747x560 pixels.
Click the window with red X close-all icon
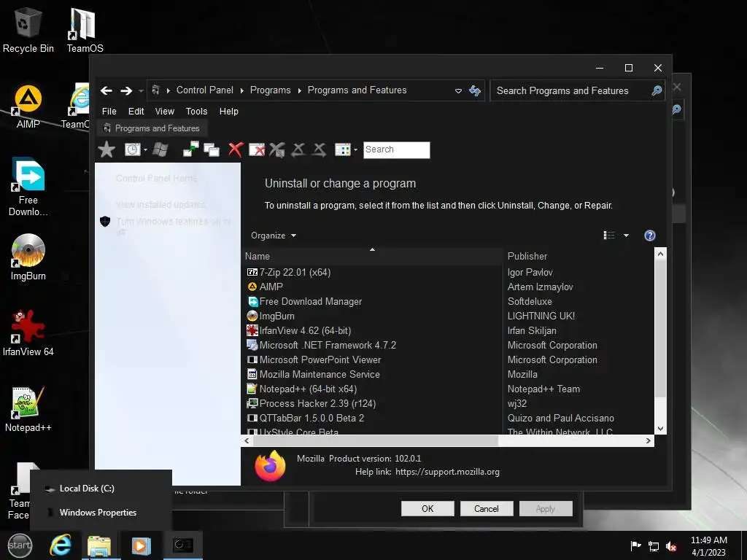257,149
